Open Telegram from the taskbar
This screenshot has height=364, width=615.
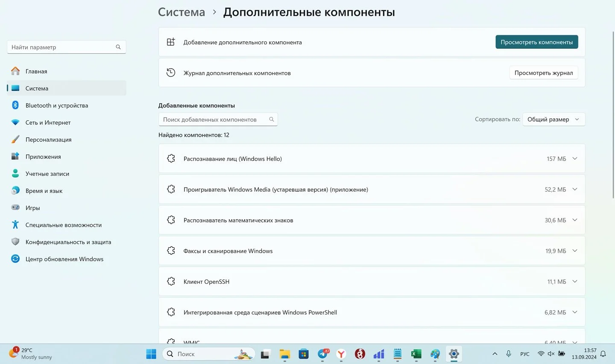pos(323,354)
